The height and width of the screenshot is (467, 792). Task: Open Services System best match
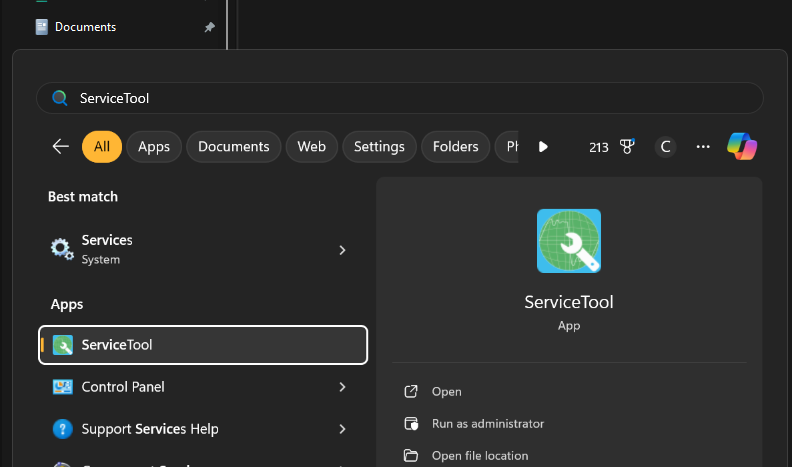click(x=203, y=249)
